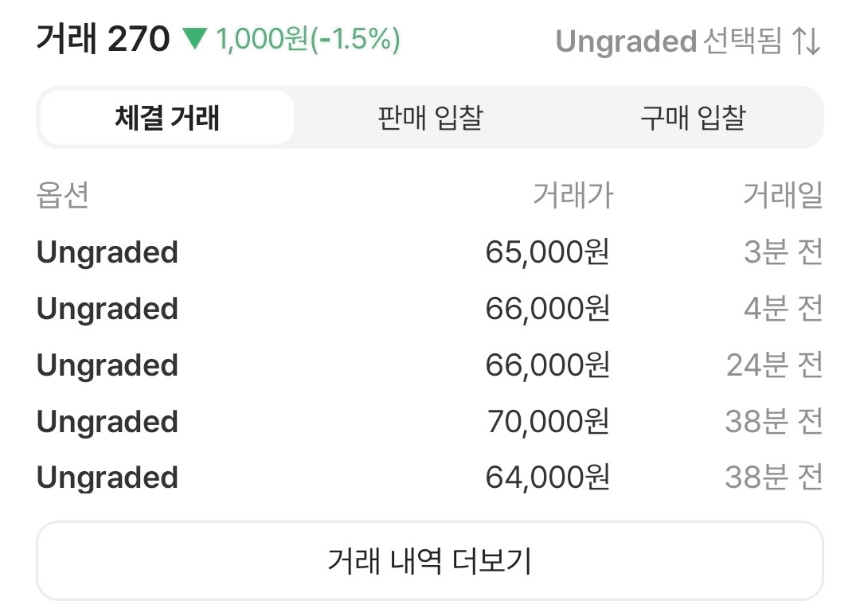Click the 거래가 column header
The image size is (860, 616).
click(x=573, y=194)
